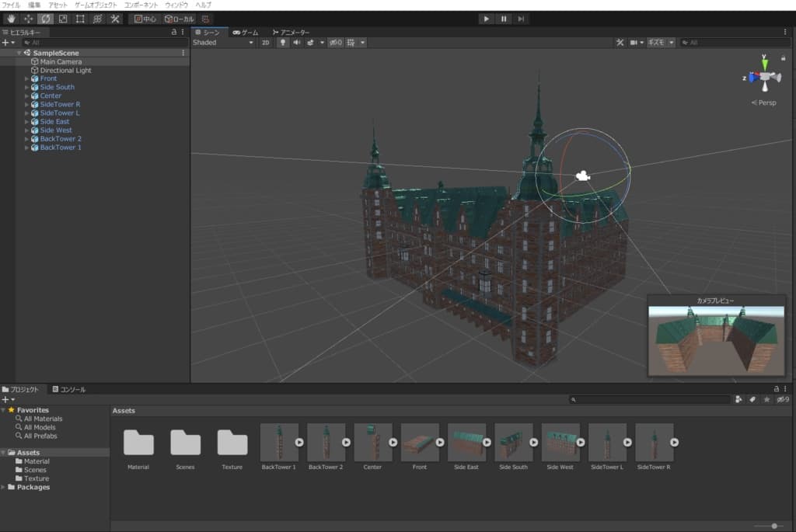Toggle scene lighting with the lightbulb icon
Viewport: 796px width, 532px height.
pyautogui.click(x=283, y=43)
